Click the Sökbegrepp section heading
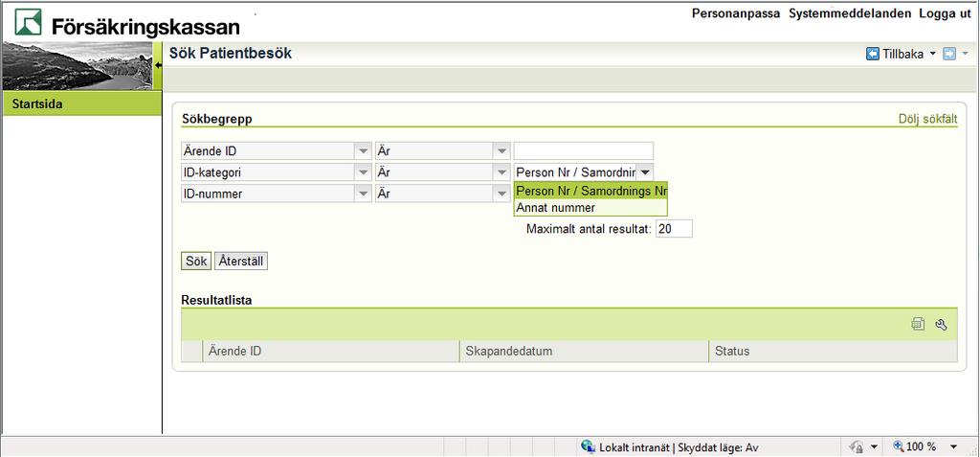 (x=217, y=119)
